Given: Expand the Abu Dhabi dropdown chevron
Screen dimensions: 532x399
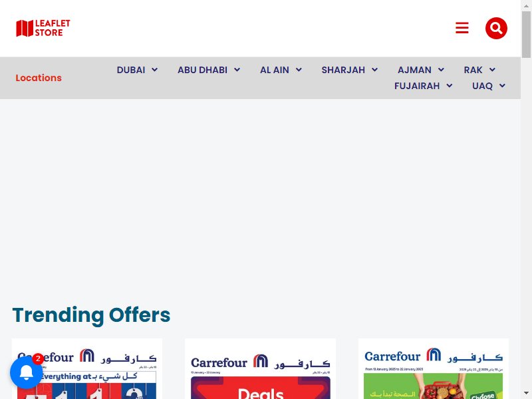Looking at the screenshot, I should click(x=237, y=70).
